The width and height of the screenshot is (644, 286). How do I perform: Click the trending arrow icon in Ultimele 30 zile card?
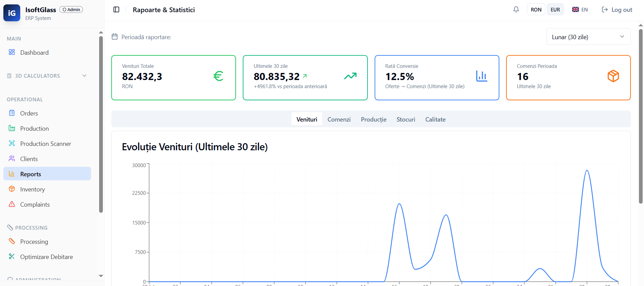coord(350,76)
